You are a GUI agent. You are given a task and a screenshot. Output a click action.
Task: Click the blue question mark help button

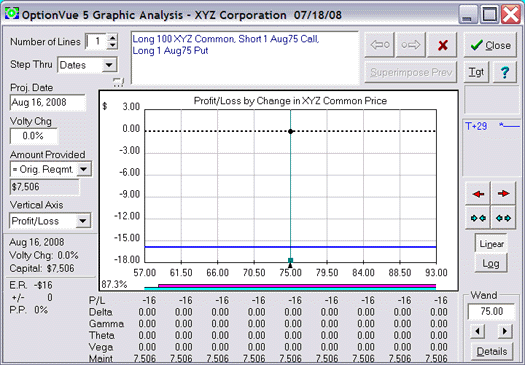coord(505,72)
